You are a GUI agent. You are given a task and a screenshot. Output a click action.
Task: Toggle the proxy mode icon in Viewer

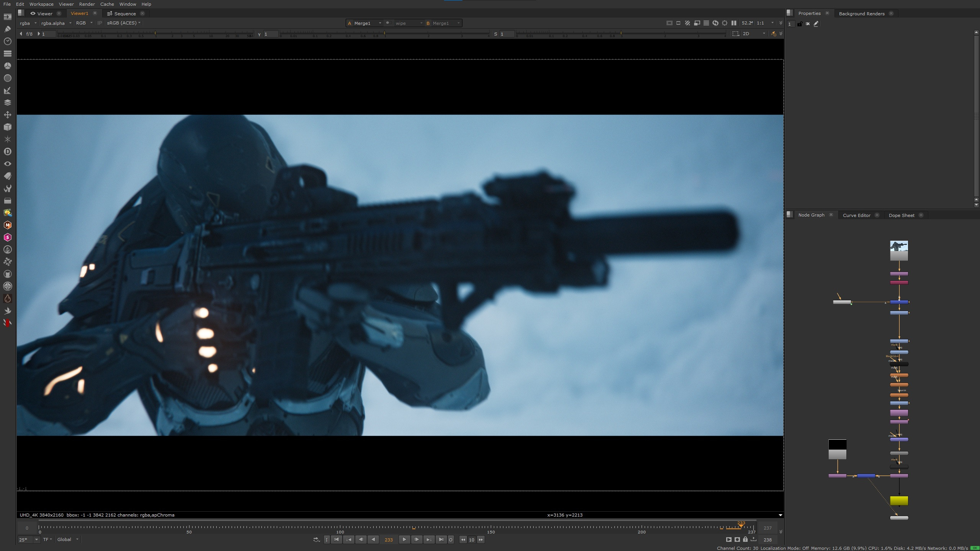(x=697, y=23)
